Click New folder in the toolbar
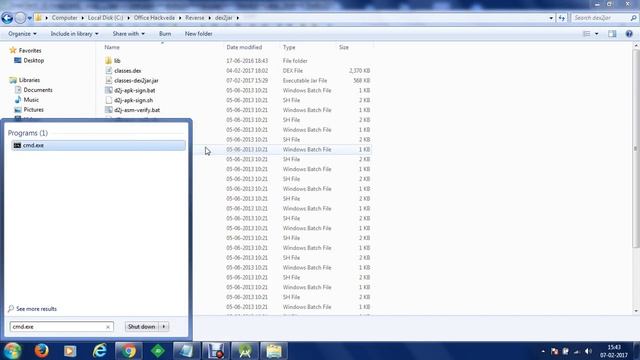This screenshot has height=360, width=640. tap(198, 34)
